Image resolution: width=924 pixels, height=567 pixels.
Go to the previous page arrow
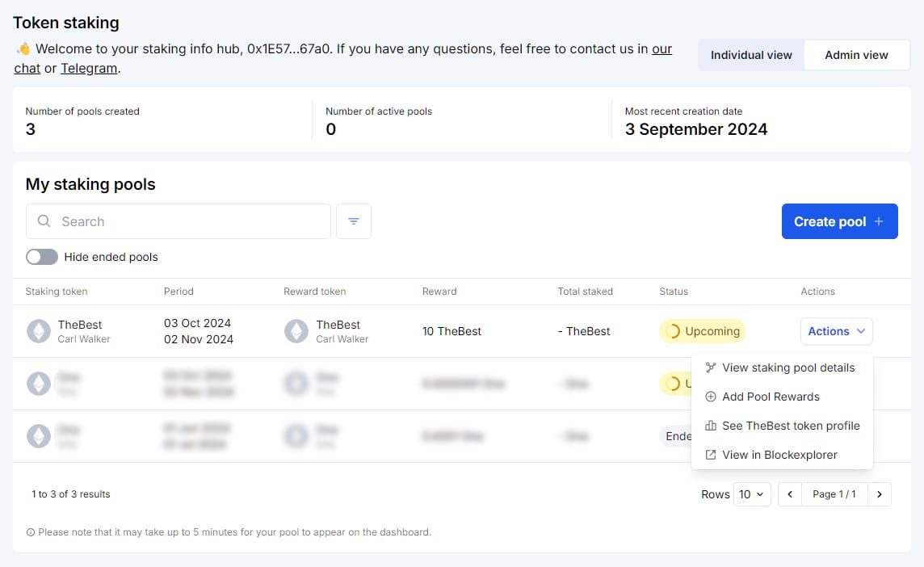(790, 494)
